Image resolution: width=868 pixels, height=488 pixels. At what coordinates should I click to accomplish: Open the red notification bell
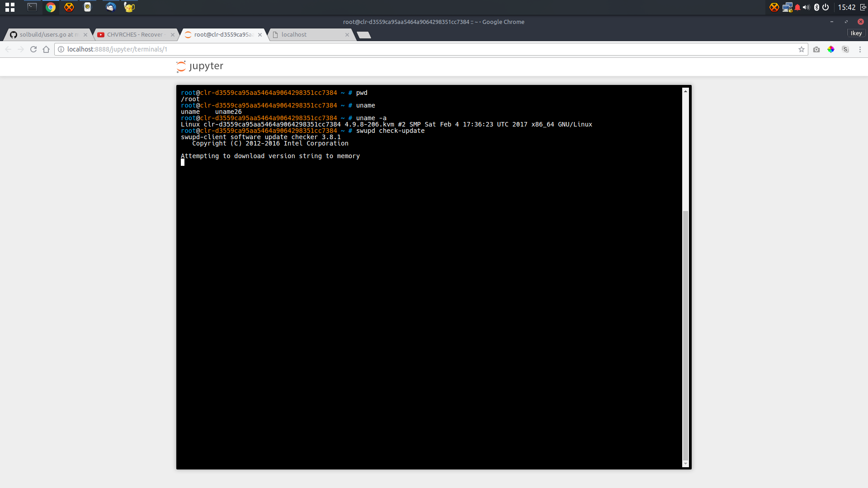pos(797,7)
